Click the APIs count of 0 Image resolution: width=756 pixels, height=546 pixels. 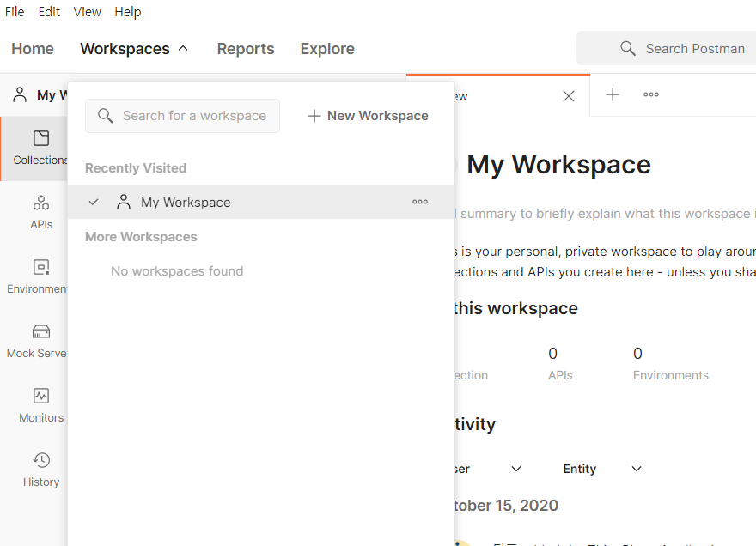[552, 354]
